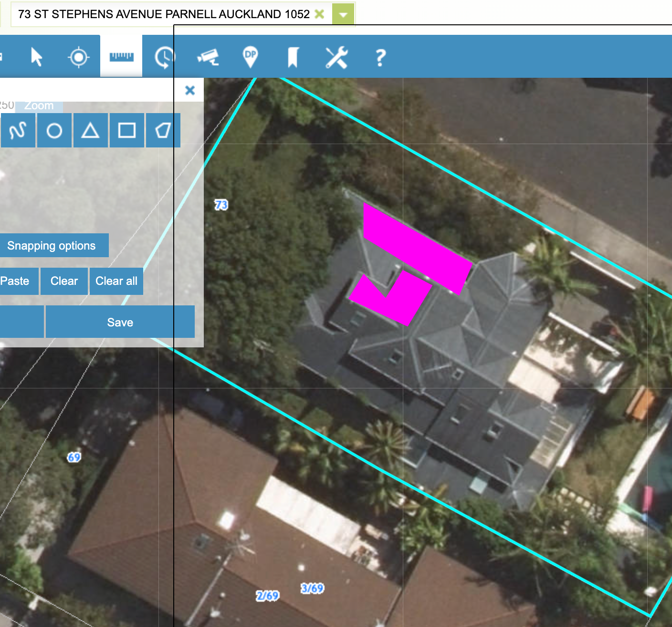Open the wrench and screwdriver tools
This screenshot has height=627, width=672.
(x=336, y=57)
